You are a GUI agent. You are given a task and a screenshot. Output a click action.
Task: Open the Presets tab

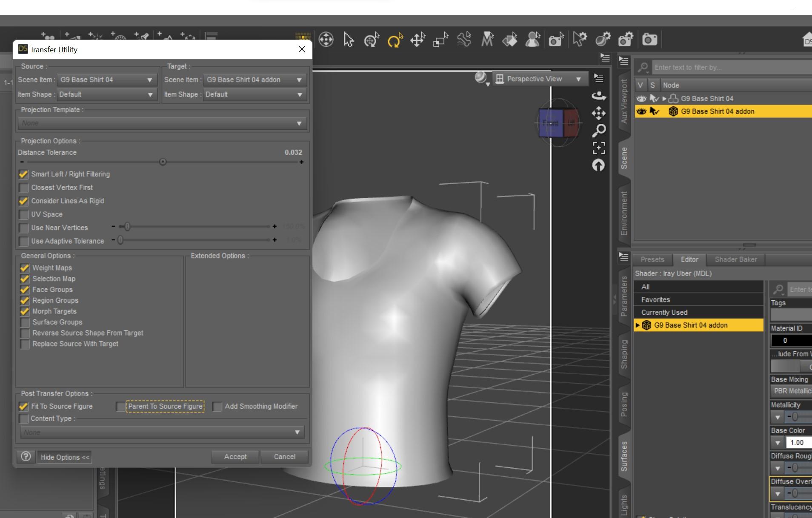652,259
